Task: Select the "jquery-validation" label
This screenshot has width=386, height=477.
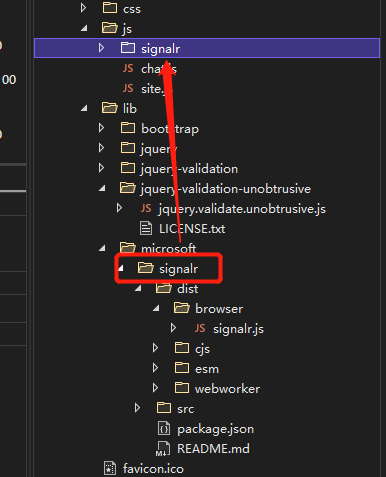Action: pos(189,169)
